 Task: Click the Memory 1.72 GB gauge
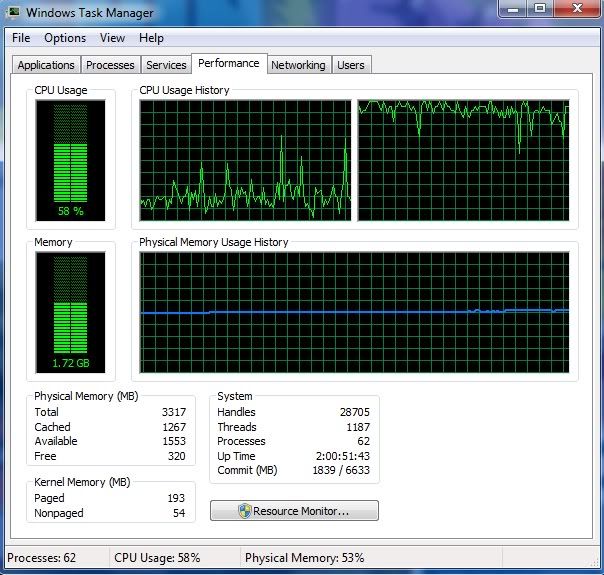click(70, 312)
